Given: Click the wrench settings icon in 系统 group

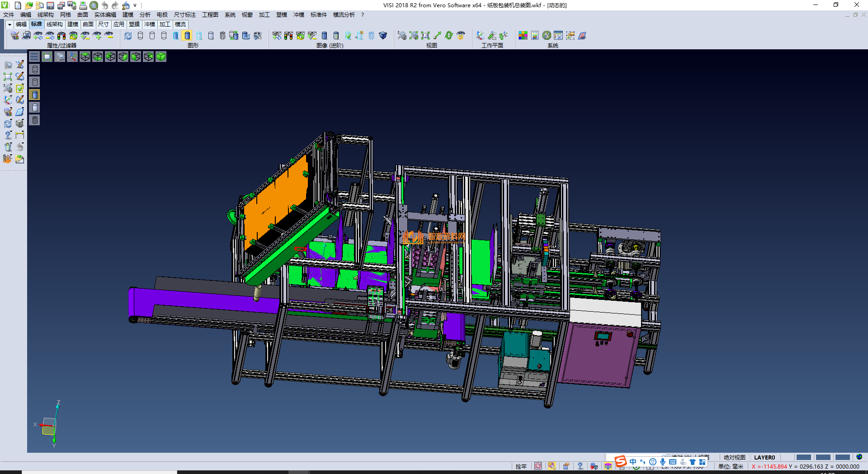Looking at the screenshot, I should [x=547, y=35].
